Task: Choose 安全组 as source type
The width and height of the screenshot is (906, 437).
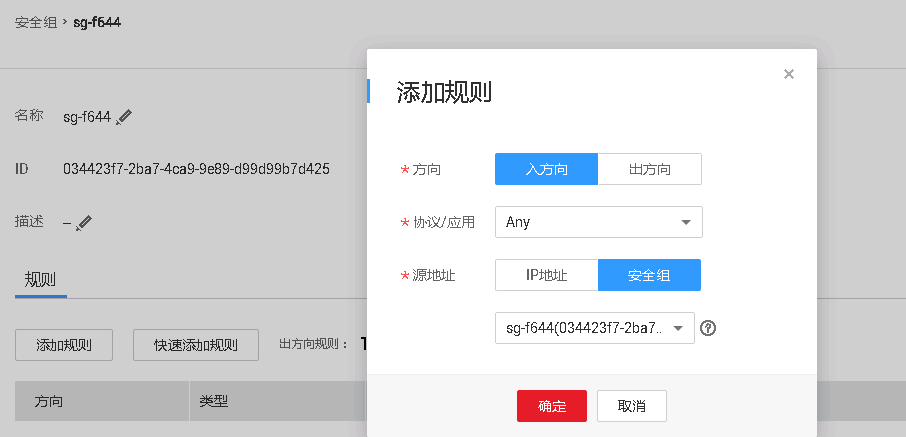Action: [x=649, y=275]
